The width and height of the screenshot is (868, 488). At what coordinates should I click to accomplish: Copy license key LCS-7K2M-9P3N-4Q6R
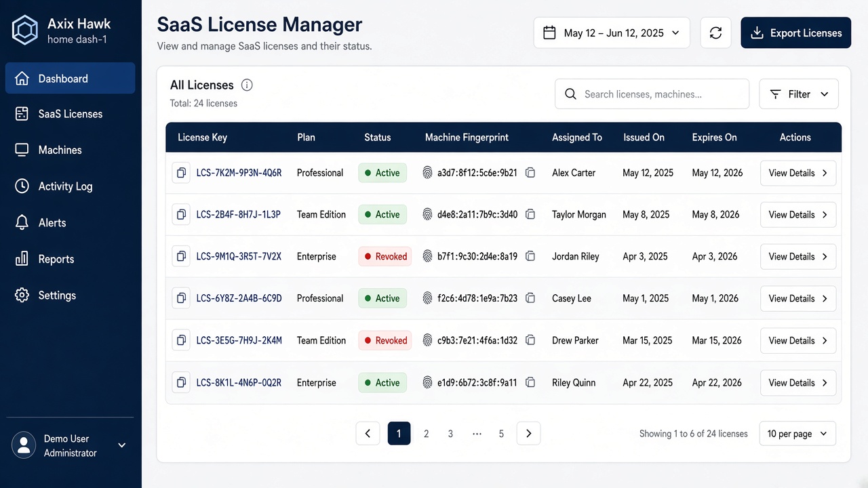(x=181, y=173)
